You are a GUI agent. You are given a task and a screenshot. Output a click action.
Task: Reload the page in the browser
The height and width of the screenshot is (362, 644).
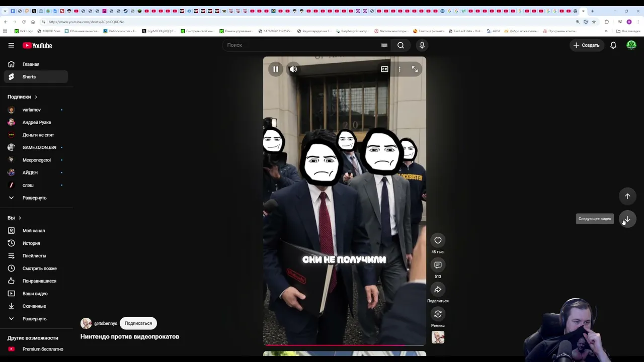(24, 22)
